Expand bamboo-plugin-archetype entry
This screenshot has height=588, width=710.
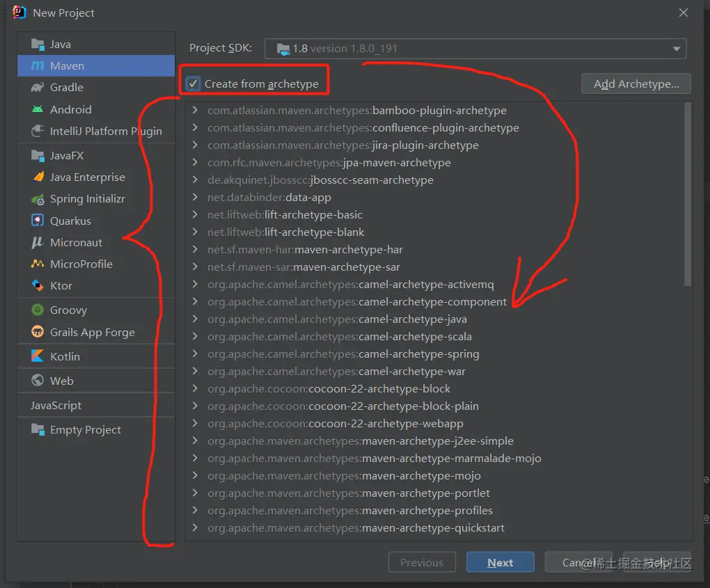pos(195,110)
